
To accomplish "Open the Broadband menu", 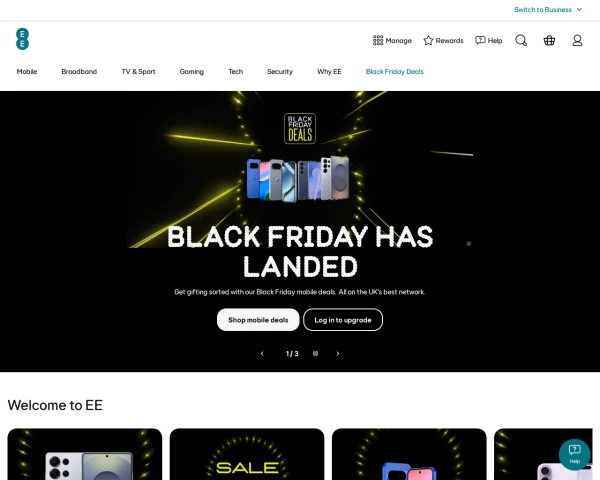I will [x=79, y=72].
